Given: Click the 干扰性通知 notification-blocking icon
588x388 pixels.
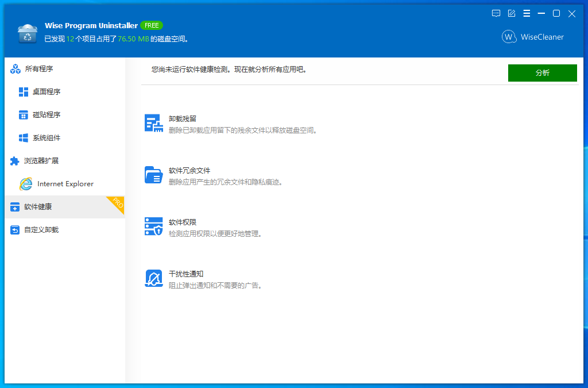Looking at the screenshot, I should 153,278.
